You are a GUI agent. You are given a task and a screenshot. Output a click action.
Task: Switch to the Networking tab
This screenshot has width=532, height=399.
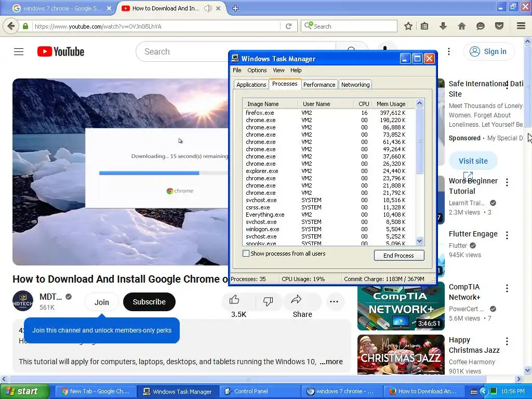pyautogui.click(x=355, y=85)
